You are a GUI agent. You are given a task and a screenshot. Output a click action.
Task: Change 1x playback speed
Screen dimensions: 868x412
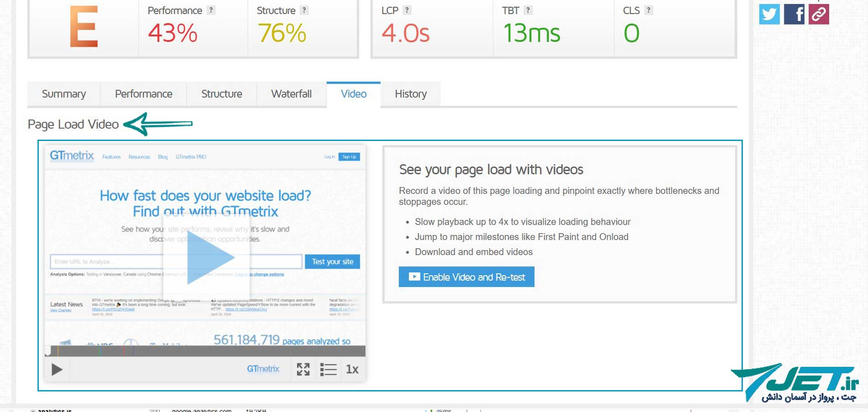click(x=352, y=369)
